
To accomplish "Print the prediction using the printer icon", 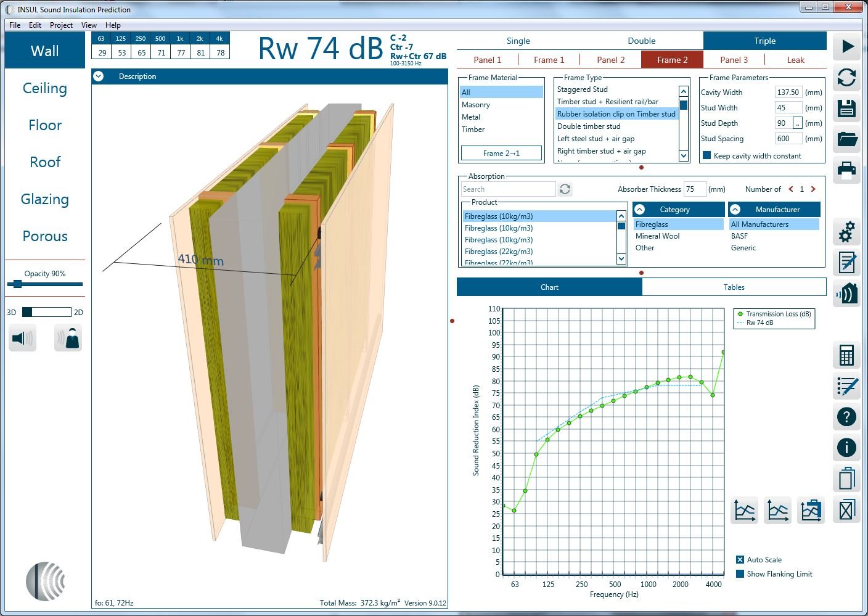I will click(x=846, y=170).
